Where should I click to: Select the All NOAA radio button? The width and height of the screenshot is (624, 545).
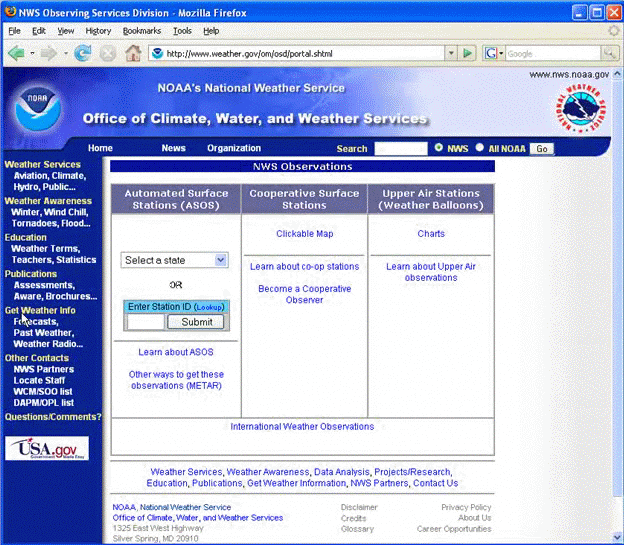[x=480, y=148]
